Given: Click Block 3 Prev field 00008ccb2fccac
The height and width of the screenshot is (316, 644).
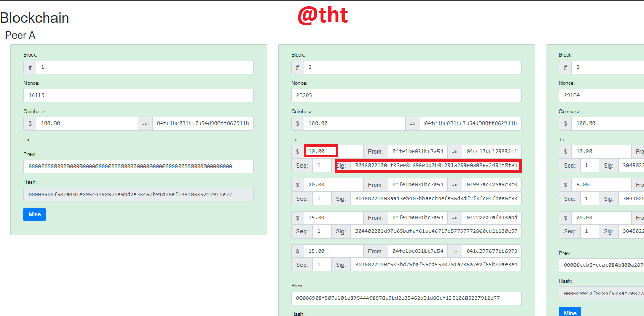Looking at the screenshot, I should pos(601,266).
